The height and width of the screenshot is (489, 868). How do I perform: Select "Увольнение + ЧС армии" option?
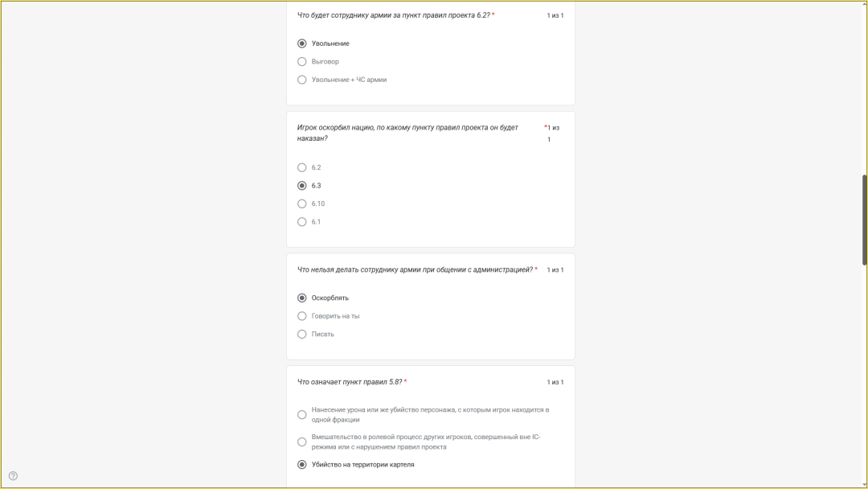click(x=302, y=80)
